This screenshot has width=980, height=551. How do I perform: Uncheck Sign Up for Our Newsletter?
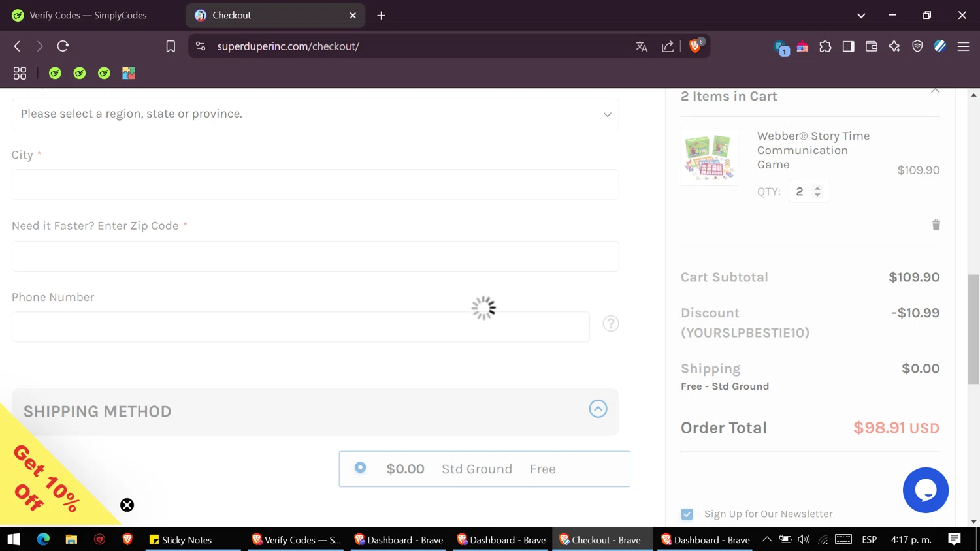(687, 514)
